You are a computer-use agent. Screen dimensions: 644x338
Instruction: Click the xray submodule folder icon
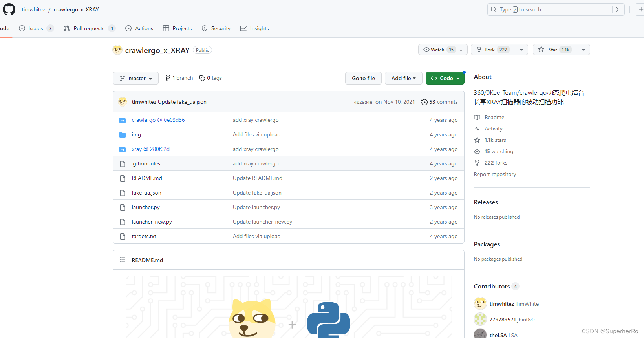[x=123, y=149]
